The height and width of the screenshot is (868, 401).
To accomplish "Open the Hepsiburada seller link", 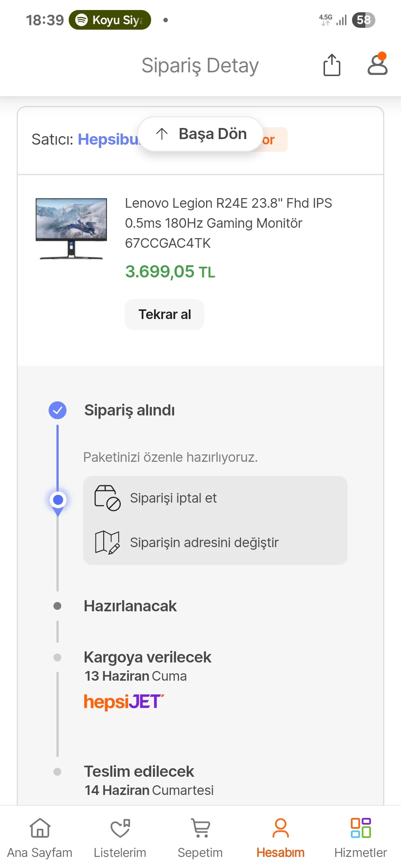I will click(108, 139).
